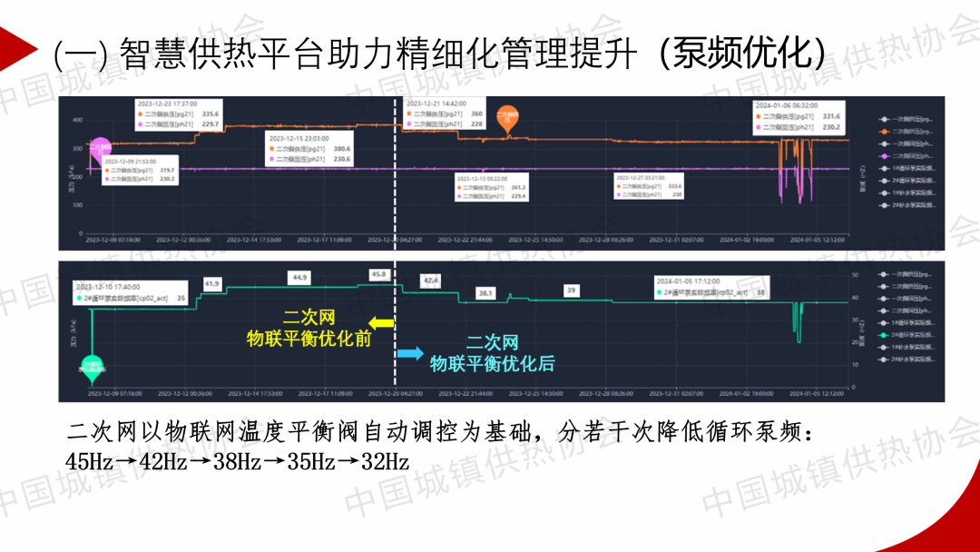Click the yellow left-pointing arrow
The height and width of the screenshot is (552, 980).
pos(381,323)
